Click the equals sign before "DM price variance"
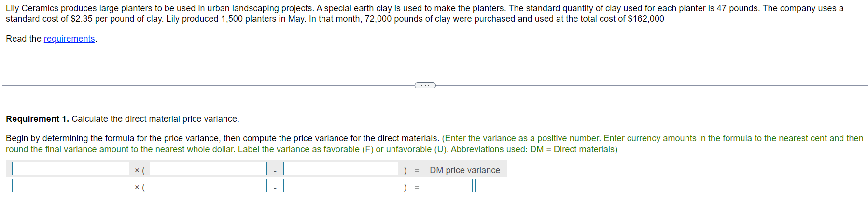This screenshot has height=219, width=868. [x=417, y=170]
